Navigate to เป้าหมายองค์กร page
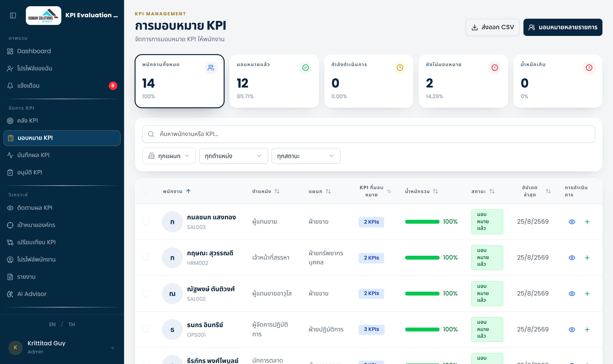The width and height of the screenshot is (613, 364). tap(62, 225)
